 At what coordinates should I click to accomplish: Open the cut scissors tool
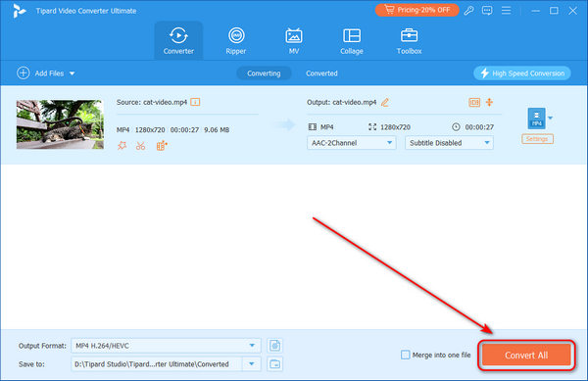[140, 146]
